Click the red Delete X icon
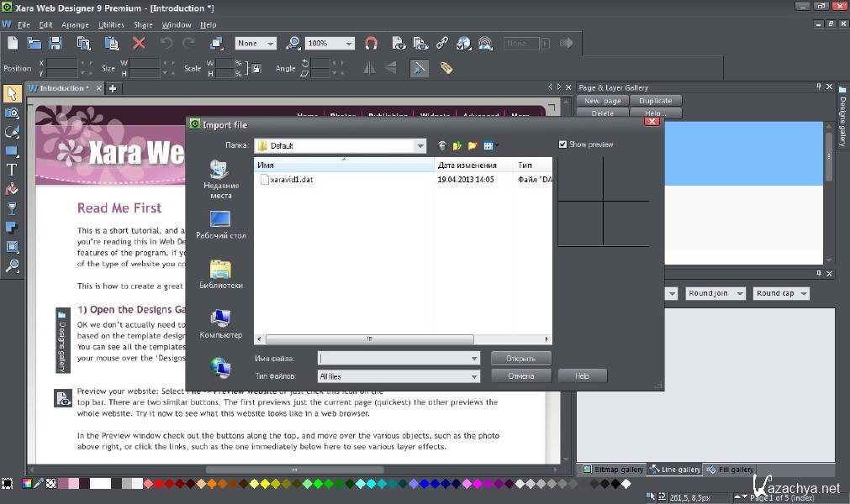The width and height of the screenshot is (850, 504). click(x=139, y=43)
